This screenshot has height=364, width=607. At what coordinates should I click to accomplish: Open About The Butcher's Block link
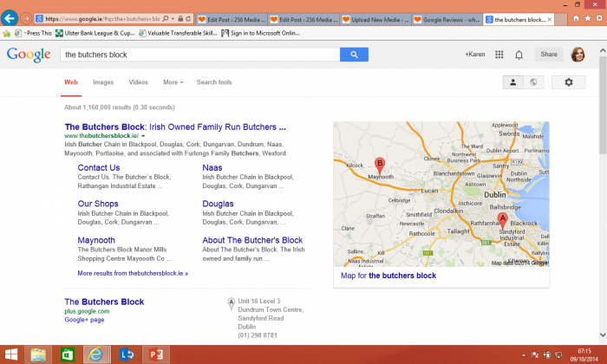pos(252,240)
